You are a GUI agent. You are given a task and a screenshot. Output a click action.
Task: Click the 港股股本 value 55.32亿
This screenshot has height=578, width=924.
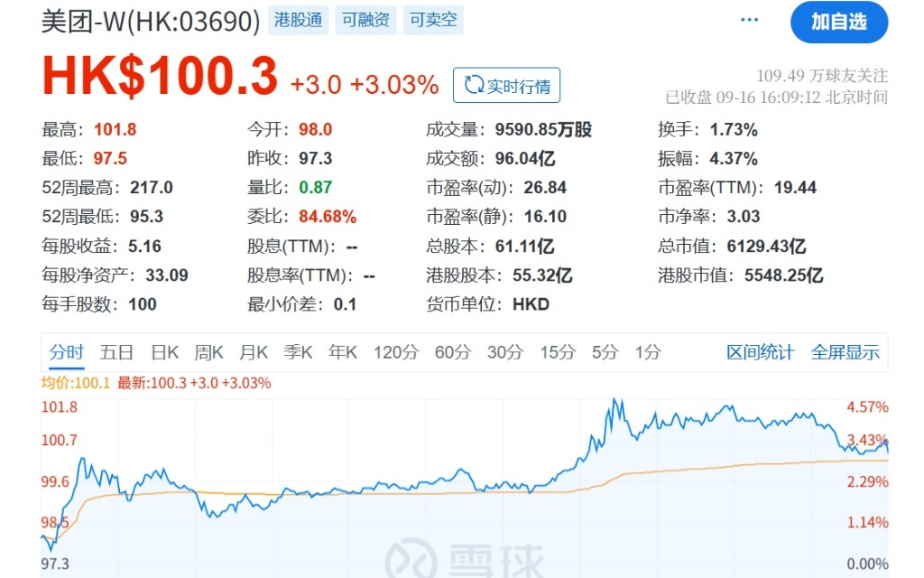point(542,275)
